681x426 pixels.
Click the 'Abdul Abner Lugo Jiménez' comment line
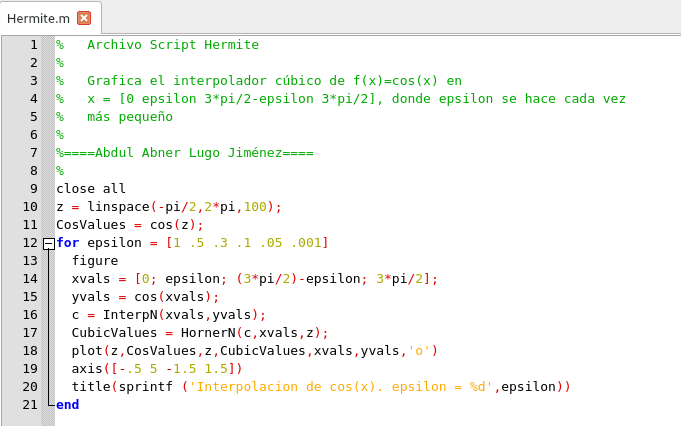click(x=185, y=153)
